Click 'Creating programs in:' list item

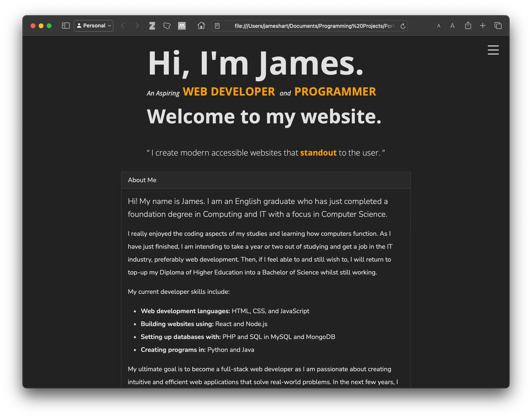point(197,350)
